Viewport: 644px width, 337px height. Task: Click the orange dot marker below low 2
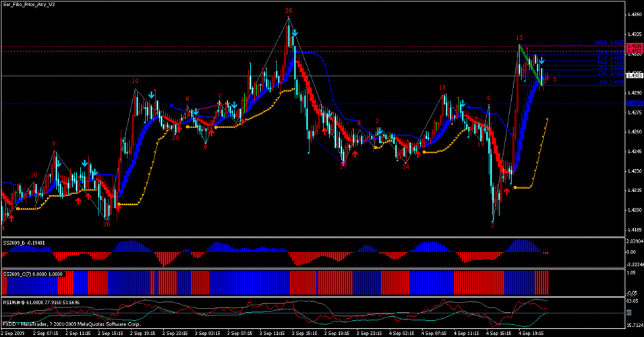click(x=515, y=188)
